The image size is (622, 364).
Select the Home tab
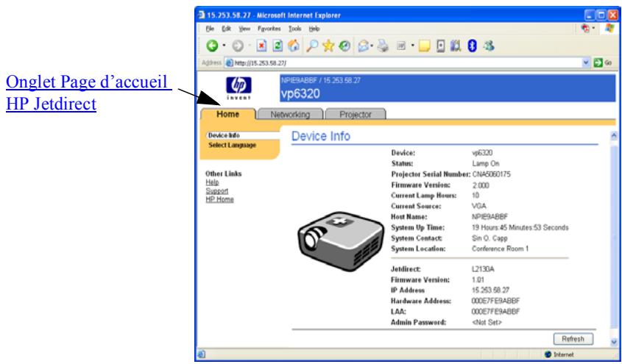[227, 114]
